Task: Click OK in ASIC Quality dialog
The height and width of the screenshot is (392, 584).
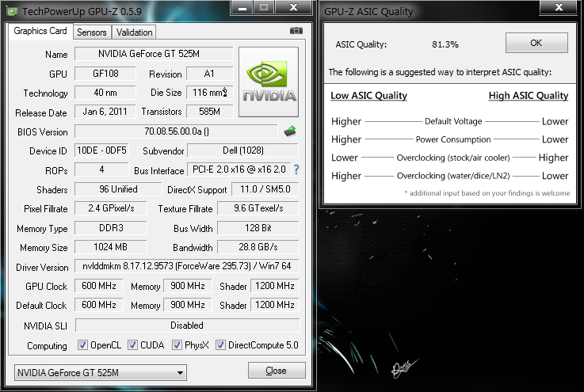Action: point(536,43)
